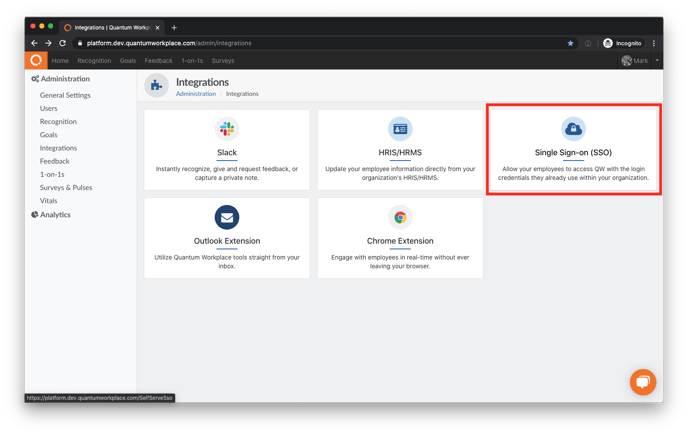Open the Outlook Extension envelope icon
The width and height of the screenshot is (688, 435).
[227, 217]
